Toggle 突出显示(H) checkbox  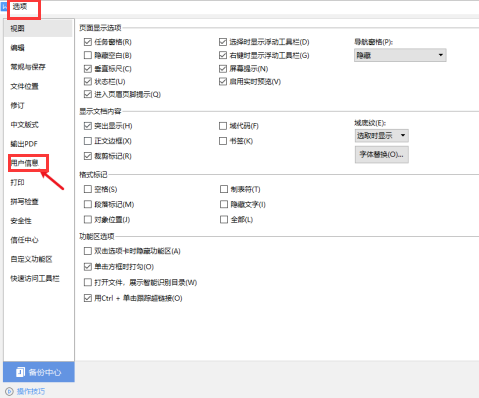tap(88, 126)
